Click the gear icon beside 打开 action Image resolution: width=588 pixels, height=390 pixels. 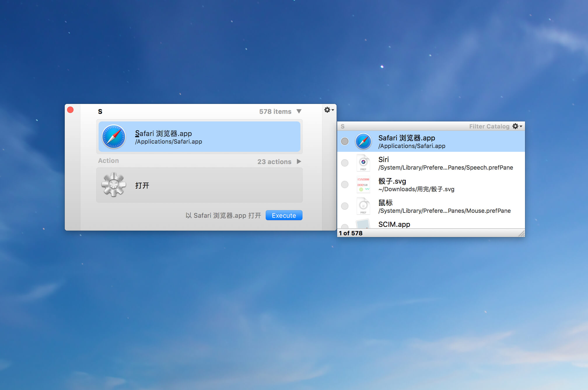(x=114, y=184)
